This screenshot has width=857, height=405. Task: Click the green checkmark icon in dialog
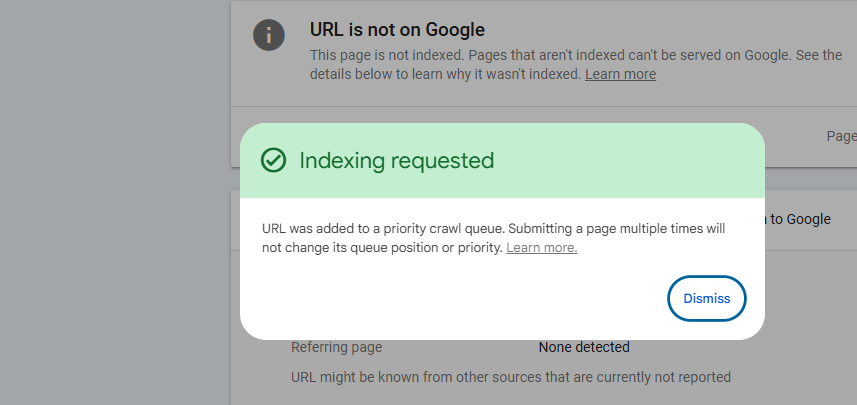[273, 160]
